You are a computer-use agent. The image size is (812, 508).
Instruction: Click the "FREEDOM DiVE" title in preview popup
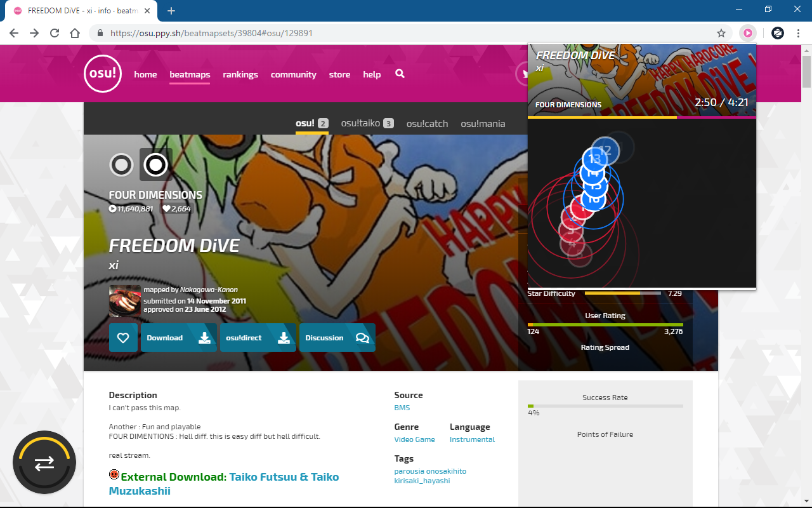[x=575, y=55]
